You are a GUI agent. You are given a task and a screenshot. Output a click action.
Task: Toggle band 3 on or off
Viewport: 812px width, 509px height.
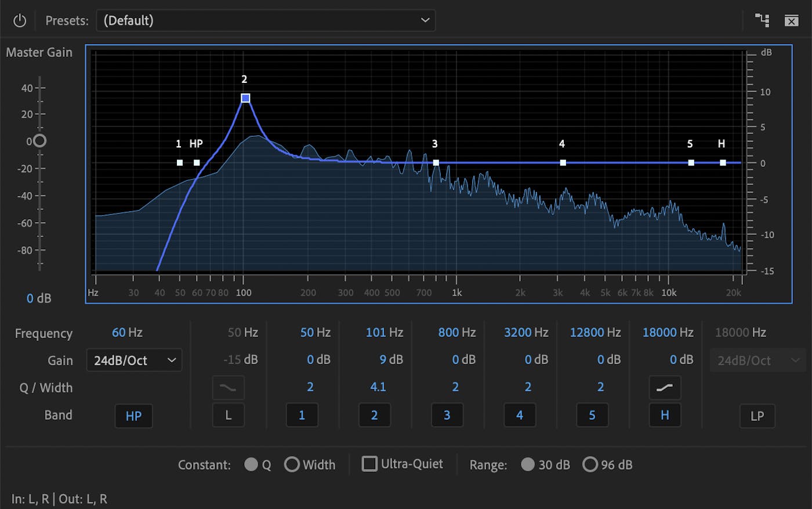[447, 415]
